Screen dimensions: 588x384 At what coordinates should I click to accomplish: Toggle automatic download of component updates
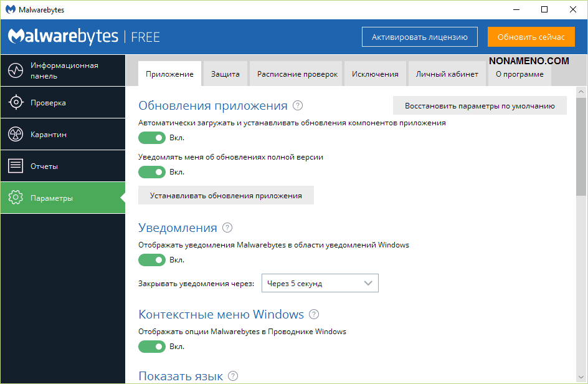pos(152,138)
